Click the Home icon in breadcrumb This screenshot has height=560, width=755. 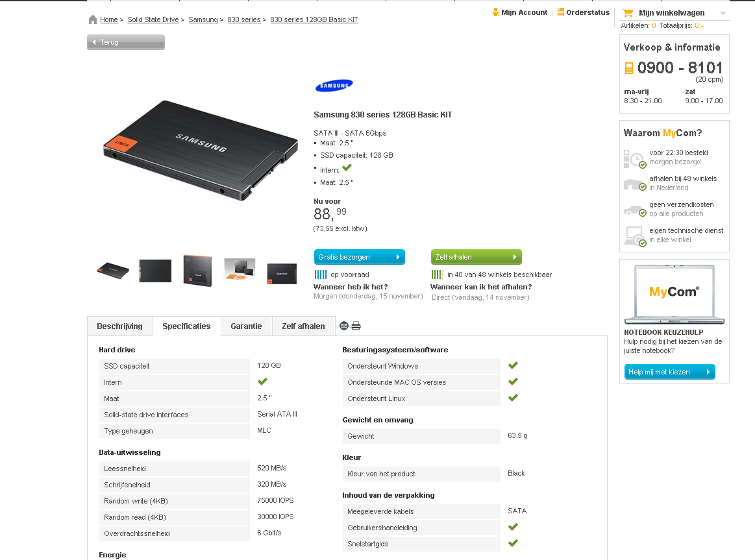[x=93, y=19]
